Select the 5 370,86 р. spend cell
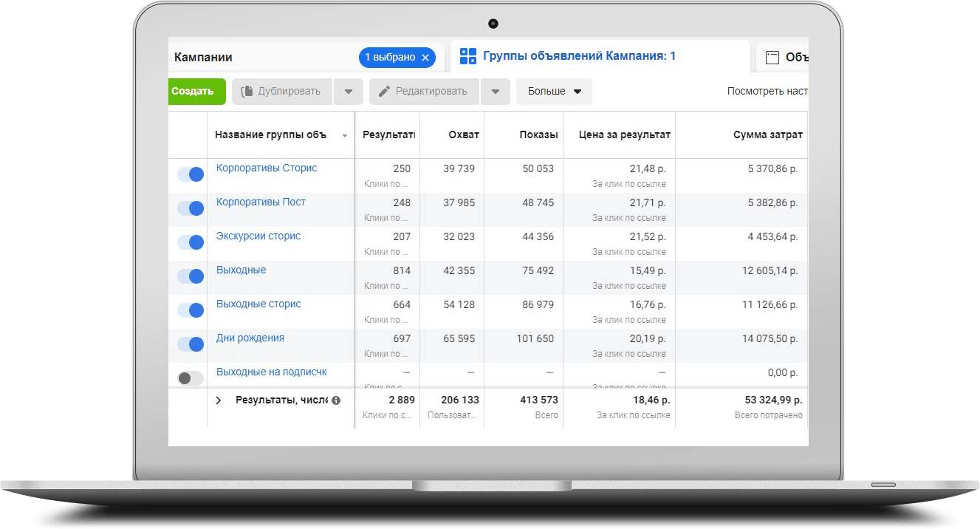 [773, 168]
